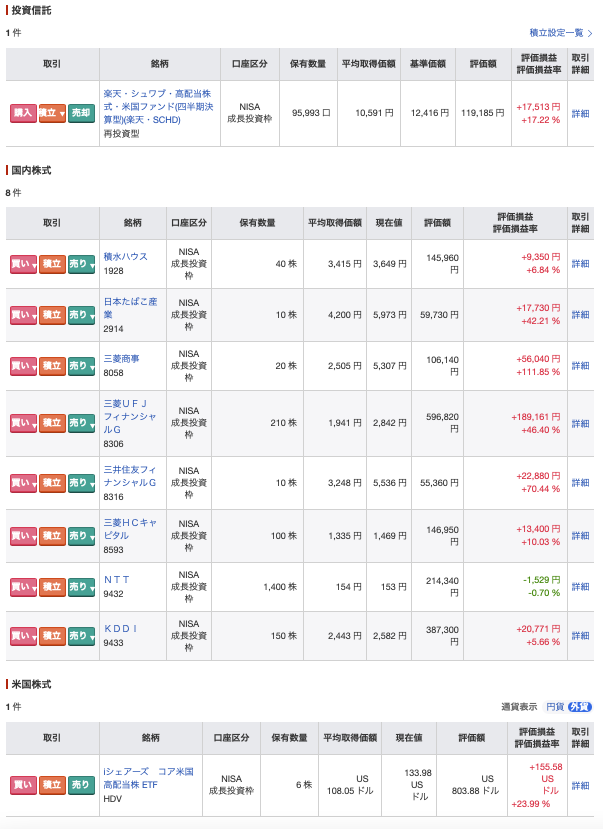Click 積立 button for NTT

point(52,587)
